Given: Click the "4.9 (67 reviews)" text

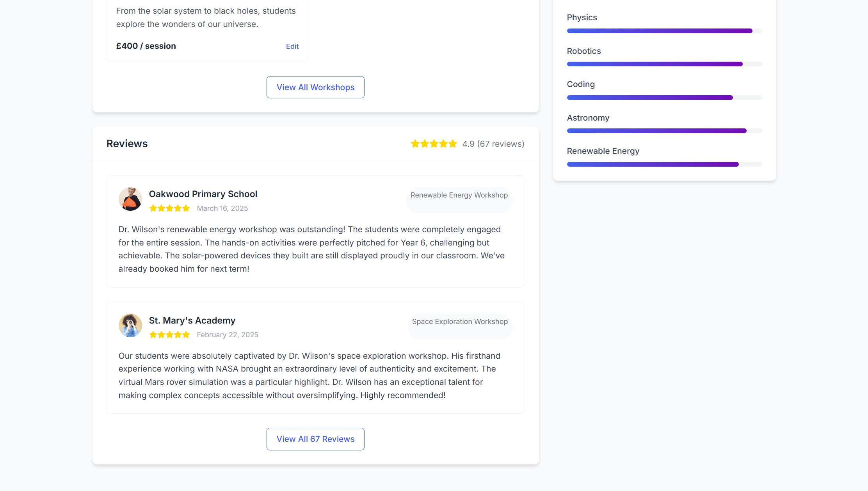Looking at the screenshot, I should coord(493,144).
